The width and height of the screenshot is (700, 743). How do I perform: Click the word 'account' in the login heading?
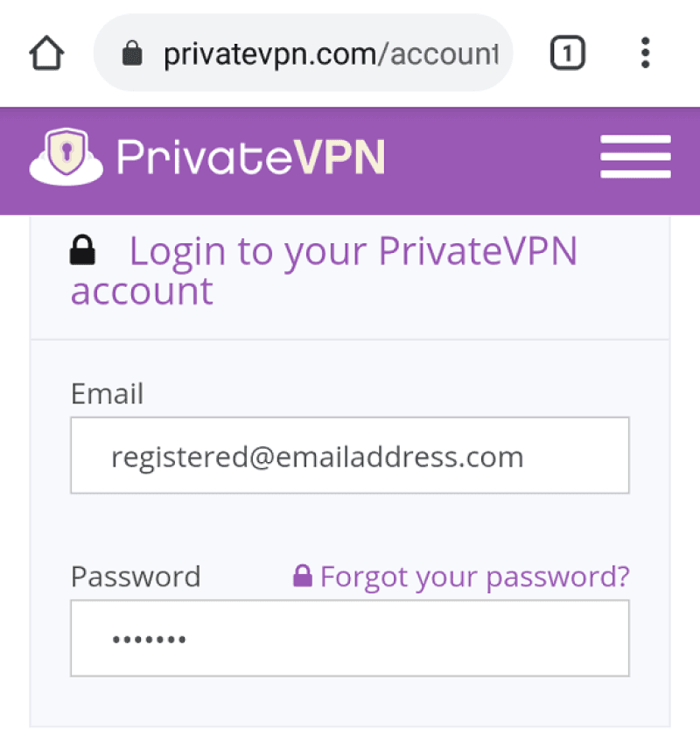point(142,291)
